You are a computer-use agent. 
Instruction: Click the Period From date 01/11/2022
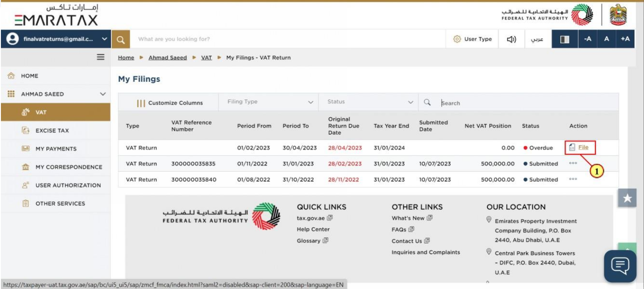(x=253, y=163)
